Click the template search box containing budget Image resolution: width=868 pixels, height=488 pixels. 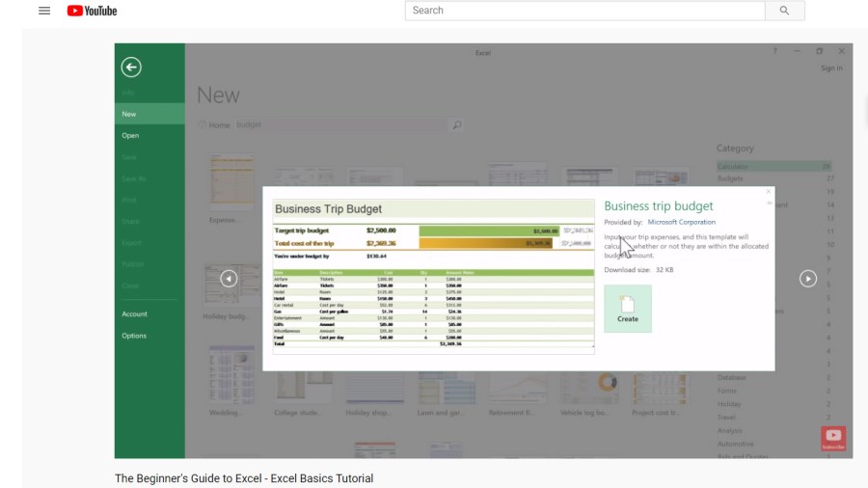click(x=342, y=125)
